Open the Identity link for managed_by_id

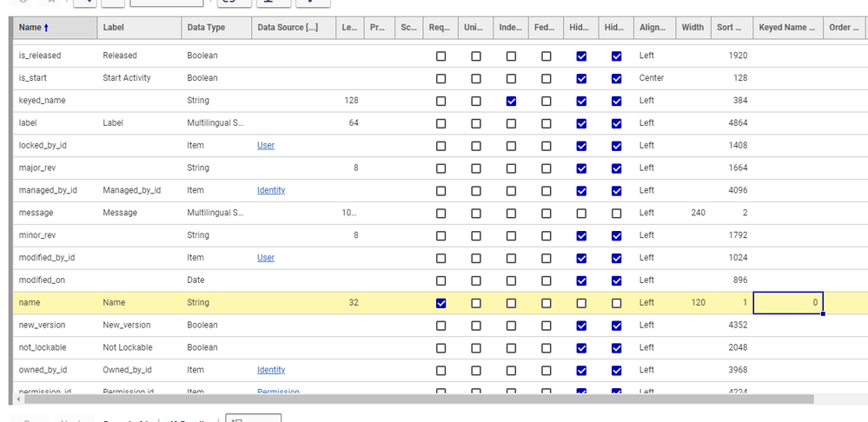coord(271,190)
